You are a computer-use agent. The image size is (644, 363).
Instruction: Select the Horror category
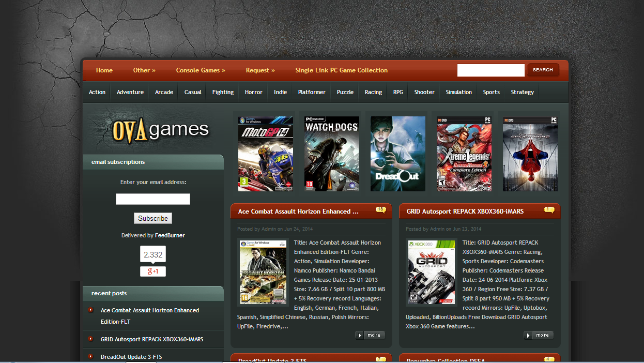point(254,92)
